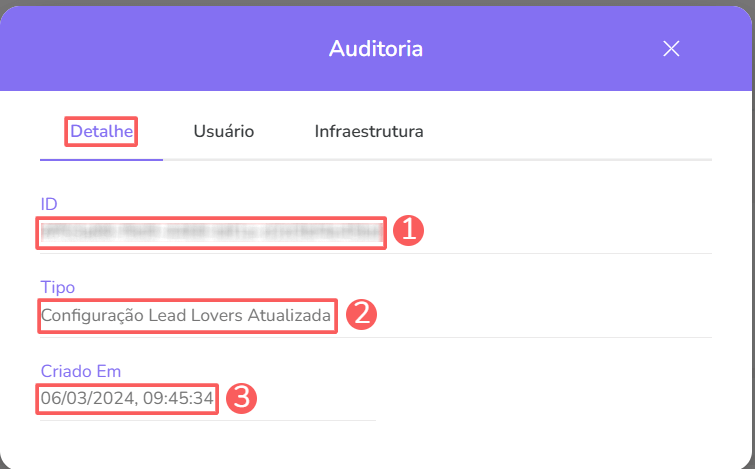Open the Infraestrutura tab
This screenshot has width=755, height=469.
tap(369, 131)
